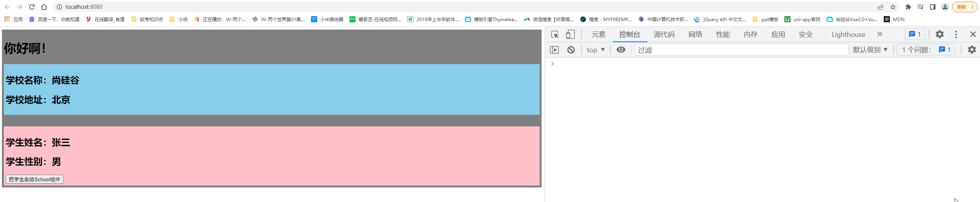Open the 爱奇艺-在线视频网 bookmark

tap(376, 19)
